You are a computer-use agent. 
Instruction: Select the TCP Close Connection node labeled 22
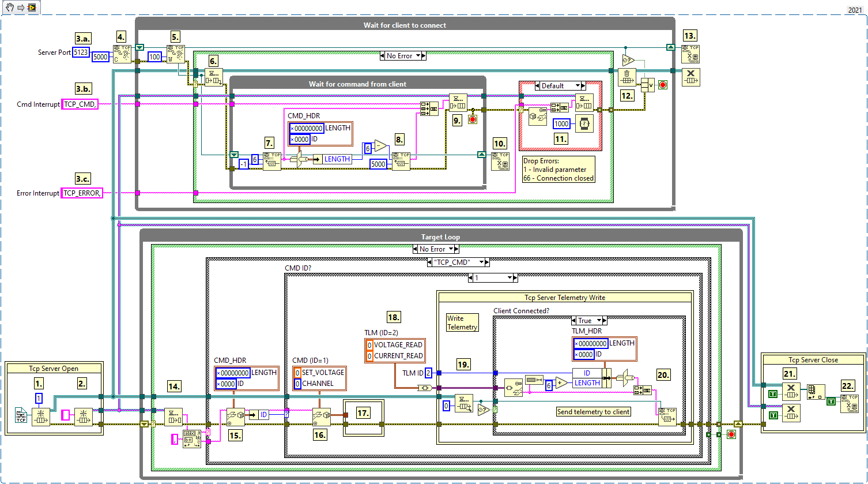[850, 403]
